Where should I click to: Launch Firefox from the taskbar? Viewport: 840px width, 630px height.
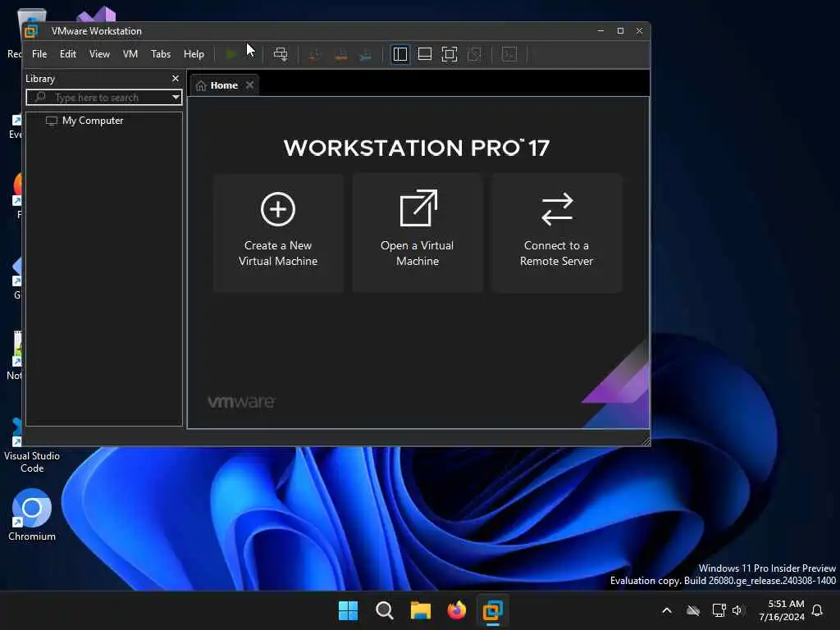tap(456, 610)
